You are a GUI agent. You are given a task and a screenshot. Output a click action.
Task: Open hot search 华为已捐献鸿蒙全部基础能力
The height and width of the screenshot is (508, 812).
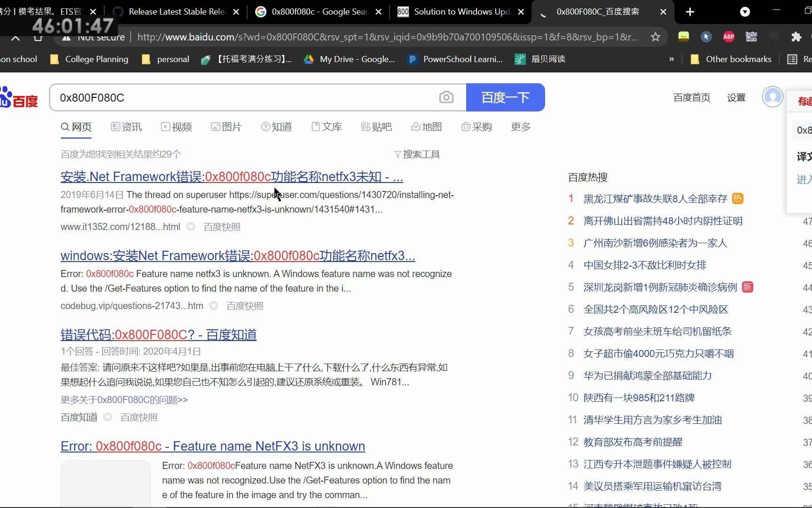coord(648,375)
